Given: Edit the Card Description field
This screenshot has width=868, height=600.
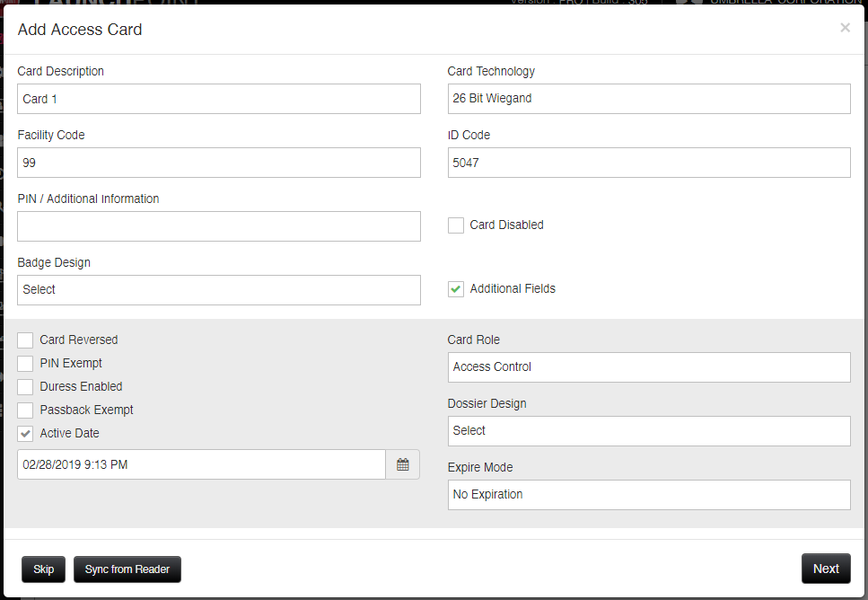Looking at the screenshot, I should point(218,99).
